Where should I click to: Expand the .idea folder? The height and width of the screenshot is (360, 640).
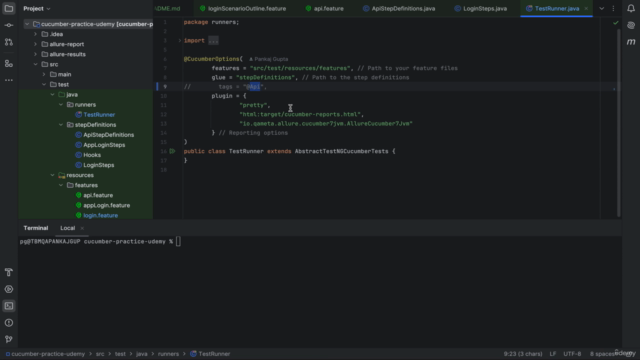pyautogui.click(x=36, y=34)
